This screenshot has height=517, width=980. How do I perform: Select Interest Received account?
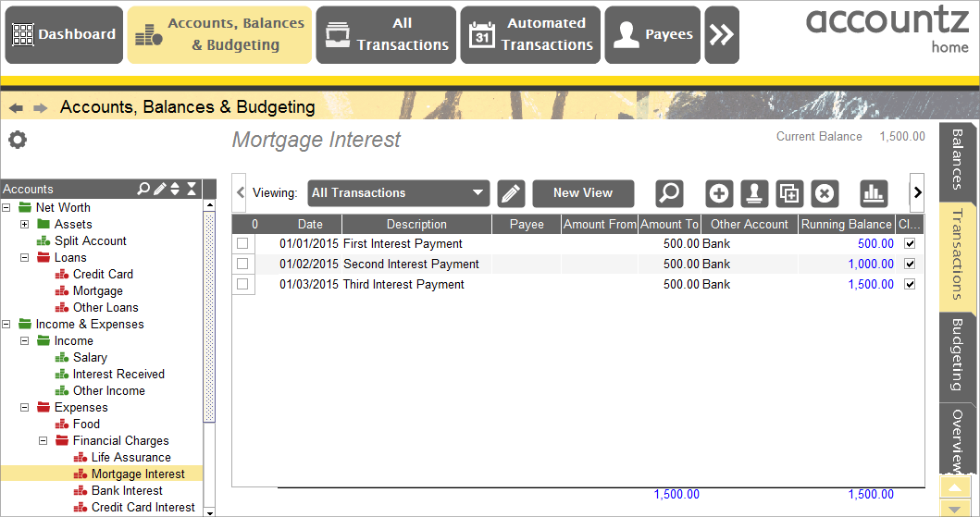118,374
